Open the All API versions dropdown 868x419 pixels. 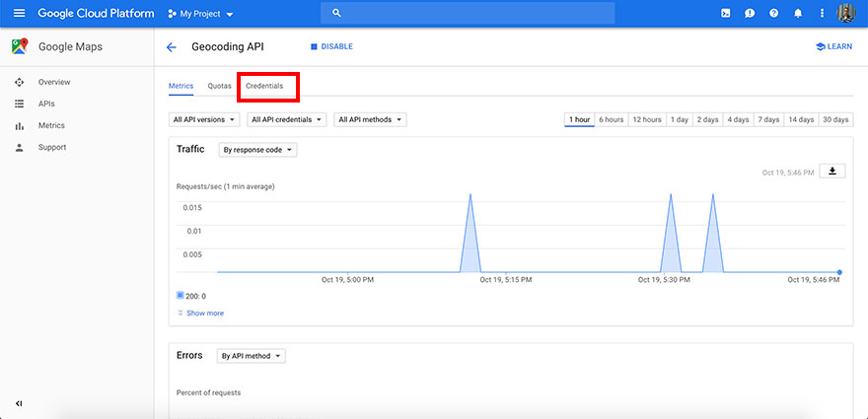[x=204, y=119]
